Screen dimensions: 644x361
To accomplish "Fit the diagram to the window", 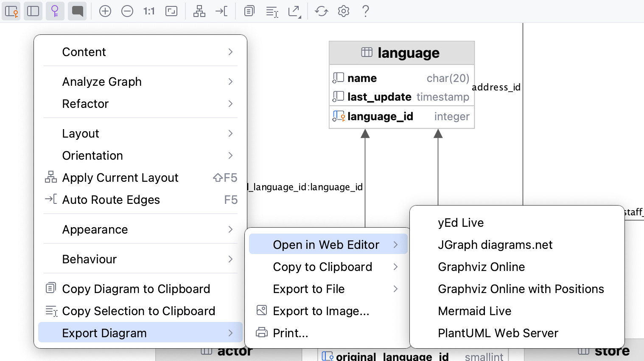I will click(x=171, y=11).
